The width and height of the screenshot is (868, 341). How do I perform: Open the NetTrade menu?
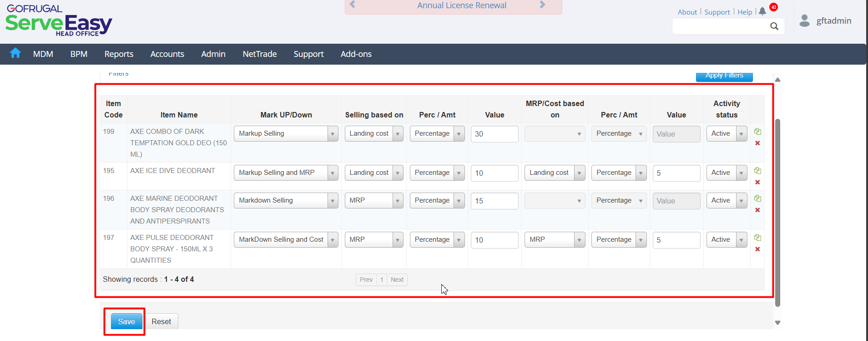tap(260, 54)
